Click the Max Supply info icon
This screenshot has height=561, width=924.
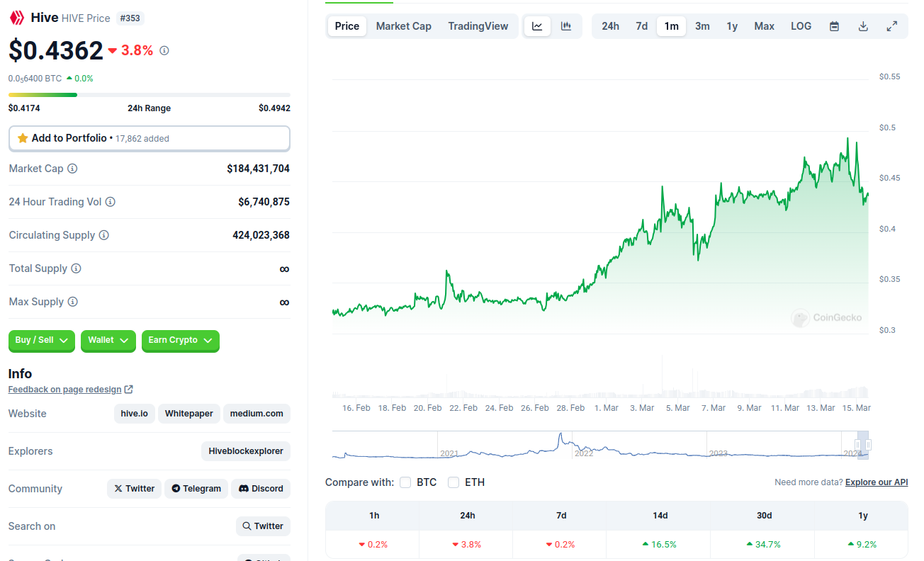point(72,302)
